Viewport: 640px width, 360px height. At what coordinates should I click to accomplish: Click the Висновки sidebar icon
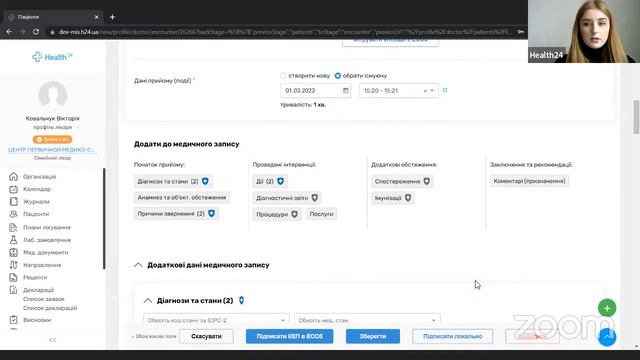tap(13, 320)
